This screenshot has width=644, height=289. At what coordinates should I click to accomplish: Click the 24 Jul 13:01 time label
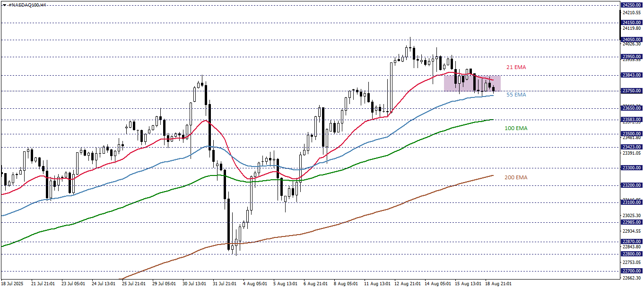[104, 284]
